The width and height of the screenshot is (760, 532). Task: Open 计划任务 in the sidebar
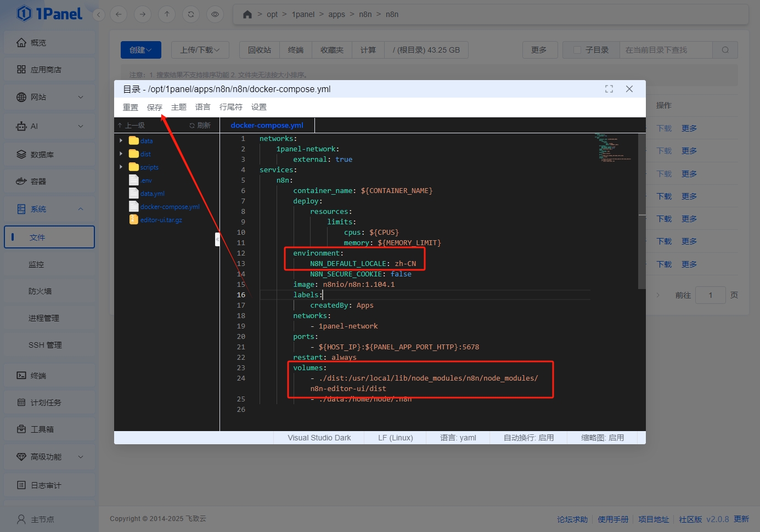(x=49, y=403)
